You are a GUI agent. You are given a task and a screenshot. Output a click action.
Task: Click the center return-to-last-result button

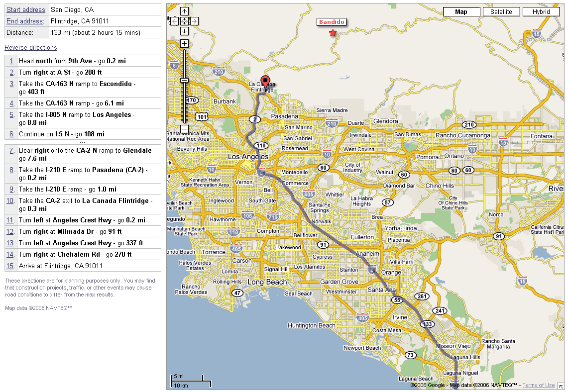(184, 21)
